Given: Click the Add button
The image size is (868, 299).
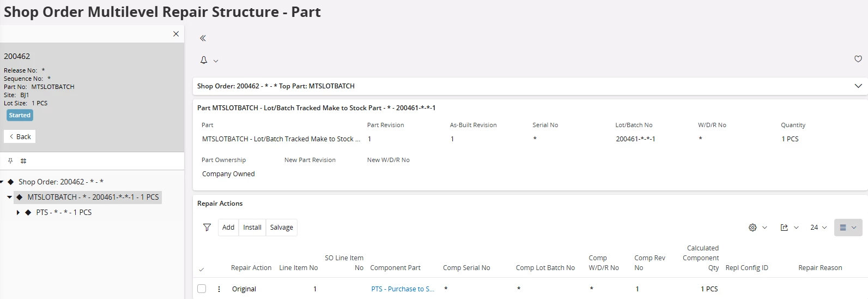Looking at the screenshot, I should pyautogui.click(x=228, y=228).
